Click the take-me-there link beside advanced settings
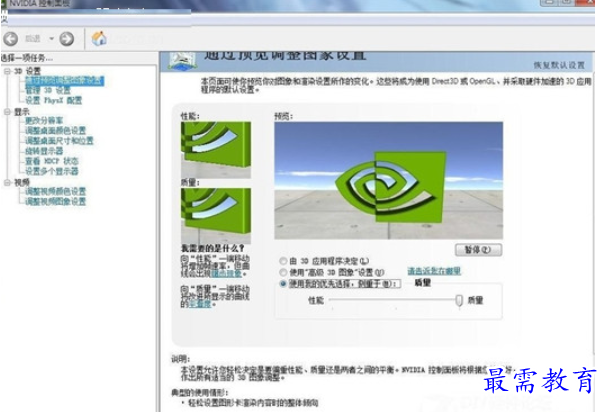Screen dimensions: 605x412 [x=434, y=271]
